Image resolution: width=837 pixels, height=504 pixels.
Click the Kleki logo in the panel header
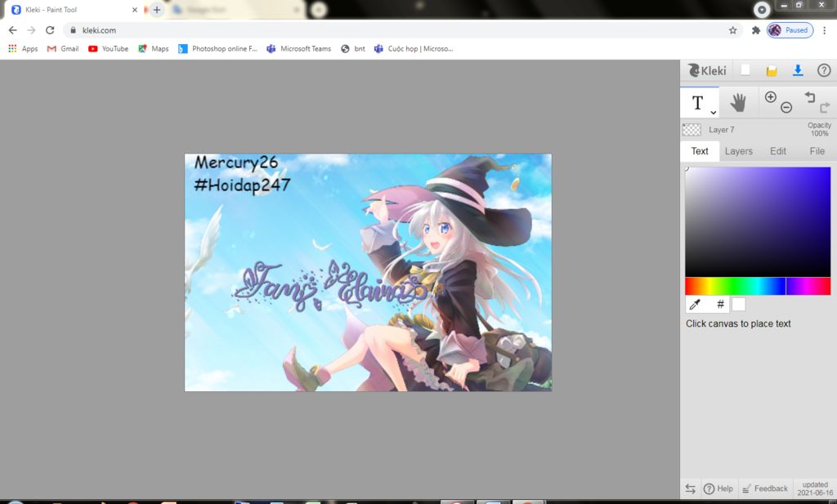pos(707,70)
